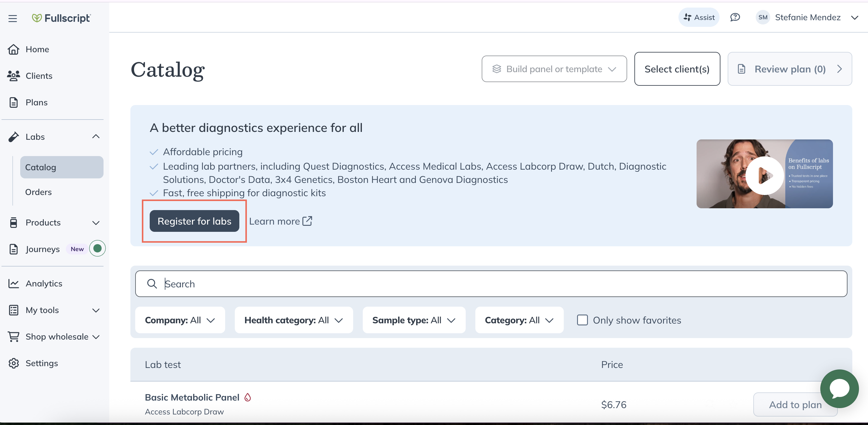
Task: Click the hamburger menu icon
Action: click(12, 18)
